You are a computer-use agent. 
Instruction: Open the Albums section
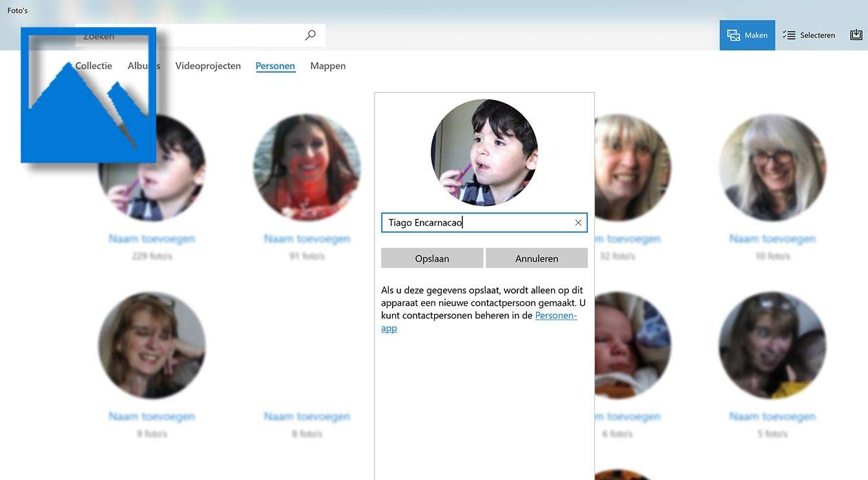coord(143,65)
